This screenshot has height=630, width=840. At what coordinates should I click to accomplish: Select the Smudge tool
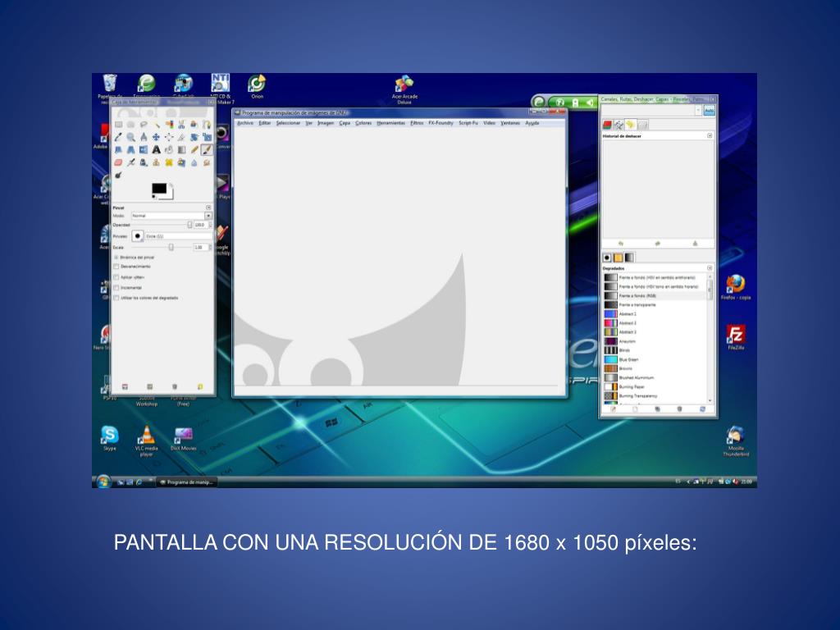[207, 162]
